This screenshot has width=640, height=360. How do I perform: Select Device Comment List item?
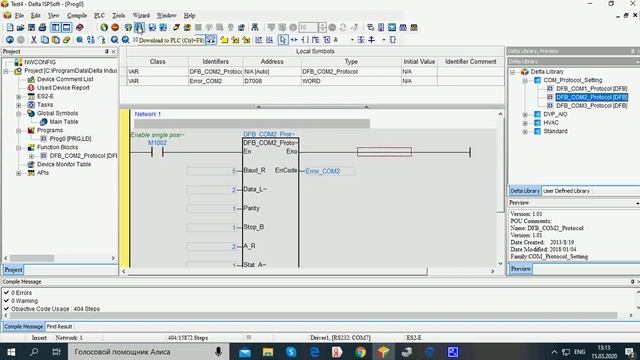click(65, 79)
